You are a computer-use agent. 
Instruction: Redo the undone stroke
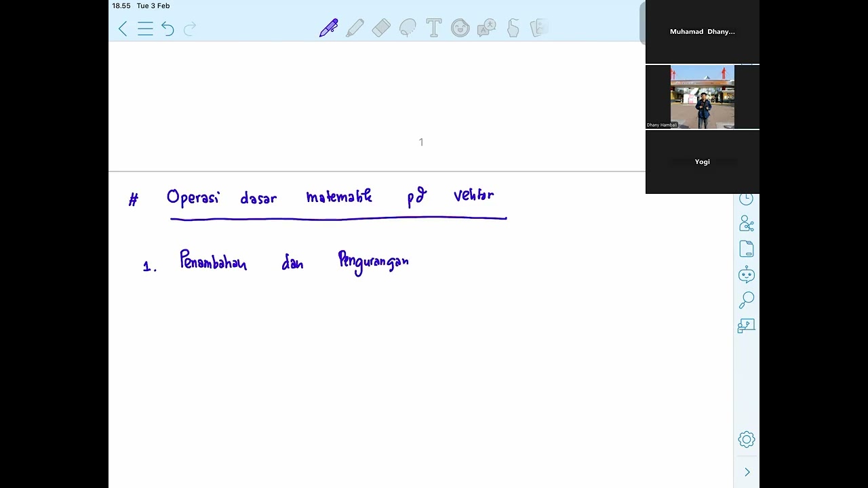(190, 28)
